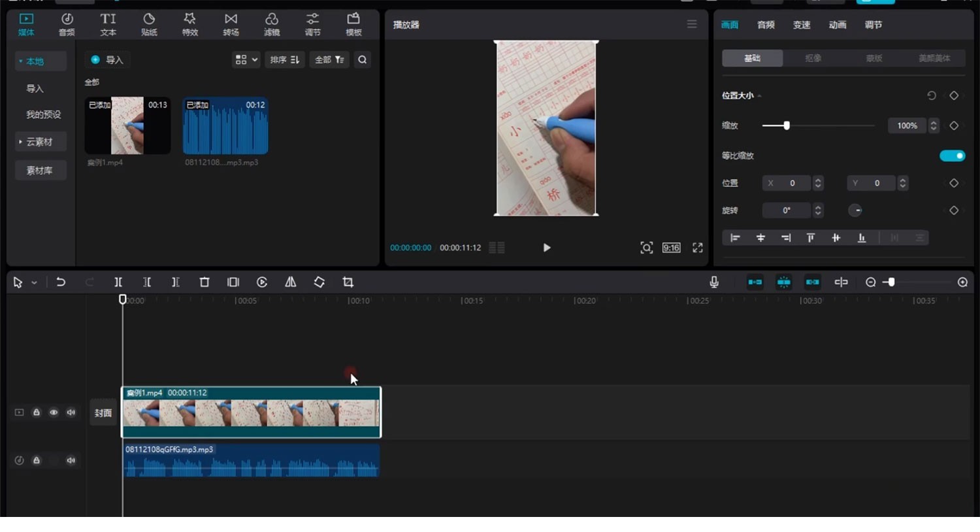Click the undo arrow in timeline toolbar

[x=61, y=282]
